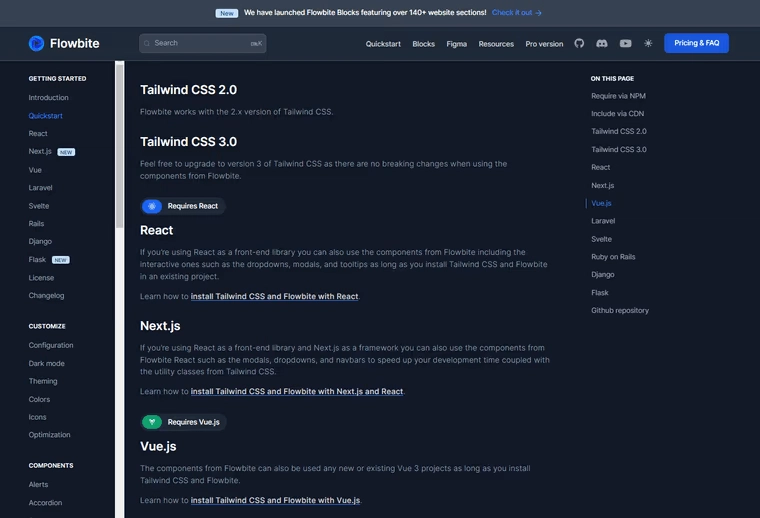Select Vue in left sidebar
Screen dimensions: 760x518
pos(35,170)
